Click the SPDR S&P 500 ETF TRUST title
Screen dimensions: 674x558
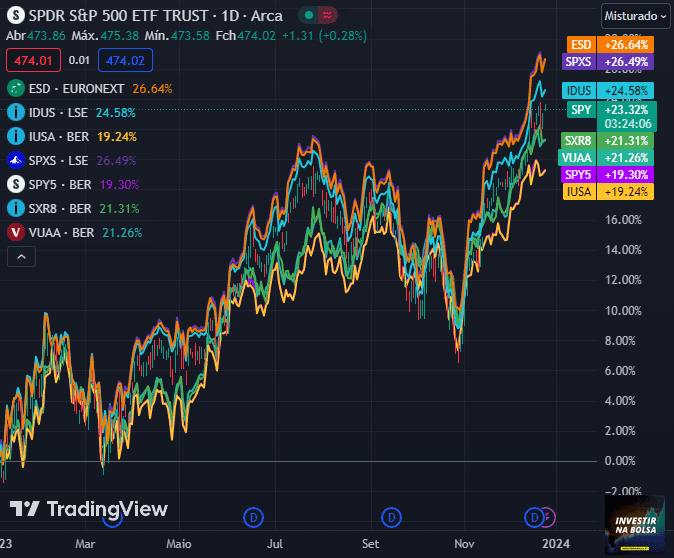coord(119,16)
